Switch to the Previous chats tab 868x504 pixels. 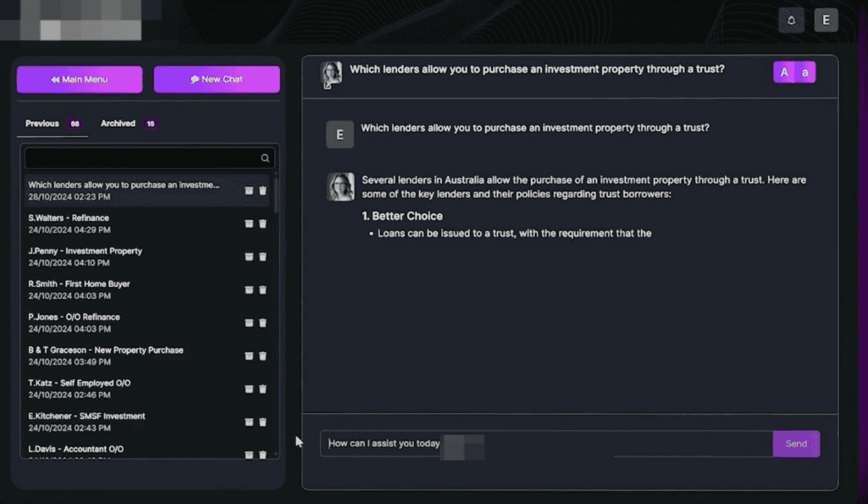point(42,124)
